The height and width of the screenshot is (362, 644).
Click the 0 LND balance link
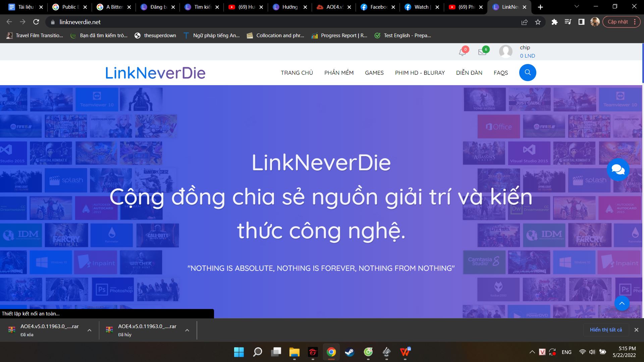click(x=527, y=56)
